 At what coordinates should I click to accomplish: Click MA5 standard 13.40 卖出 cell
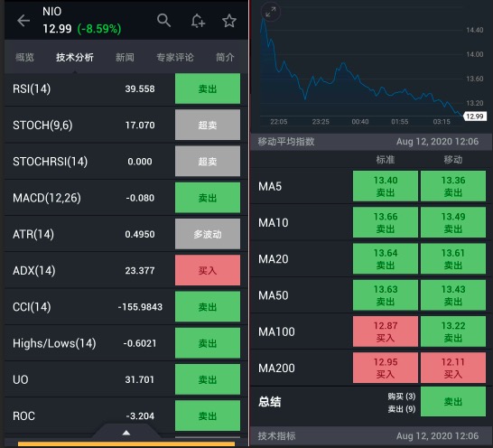(386, 186)
